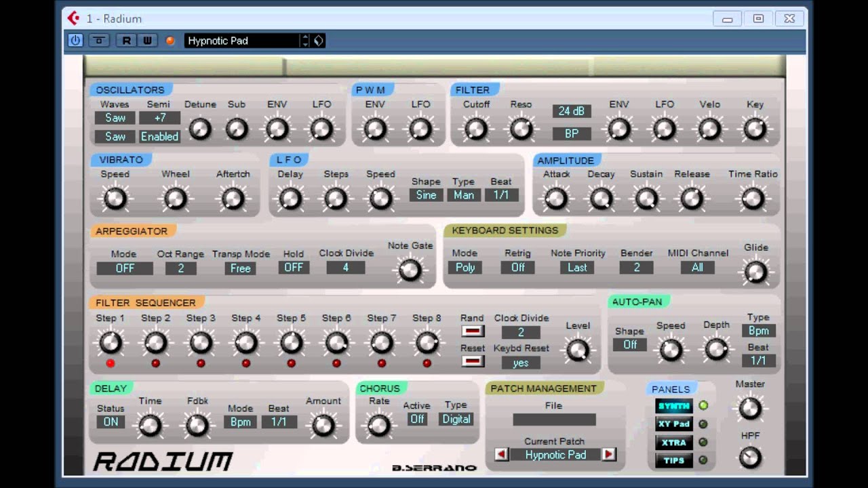The image size is (868, 488).
Task: Enable the W write automation button
Action: 147,41
